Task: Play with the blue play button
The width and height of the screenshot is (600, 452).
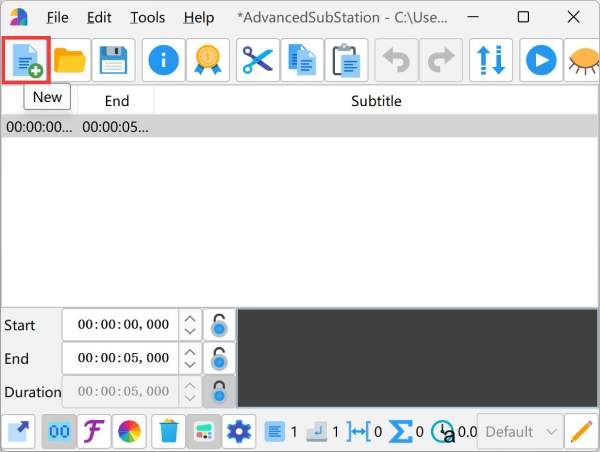Action: pos(541,60)
